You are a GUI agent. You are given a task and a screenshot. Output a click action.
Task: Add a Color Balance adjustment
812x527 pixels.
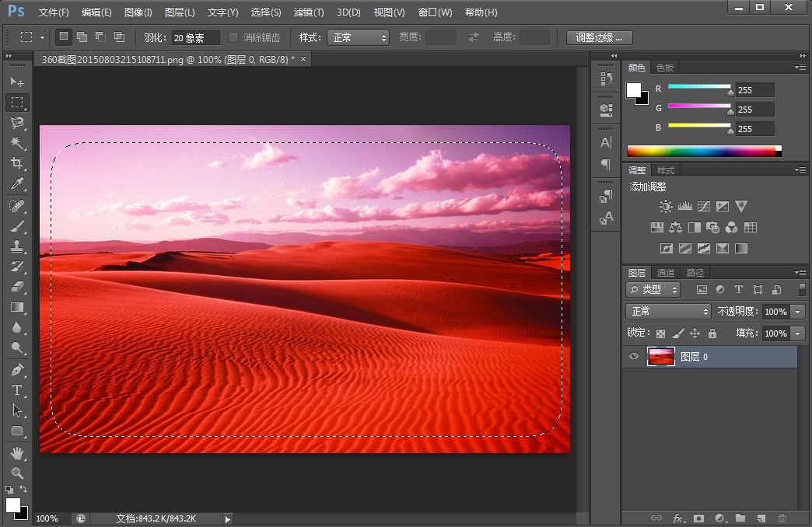pyautogui.click(x=675, y=227)
